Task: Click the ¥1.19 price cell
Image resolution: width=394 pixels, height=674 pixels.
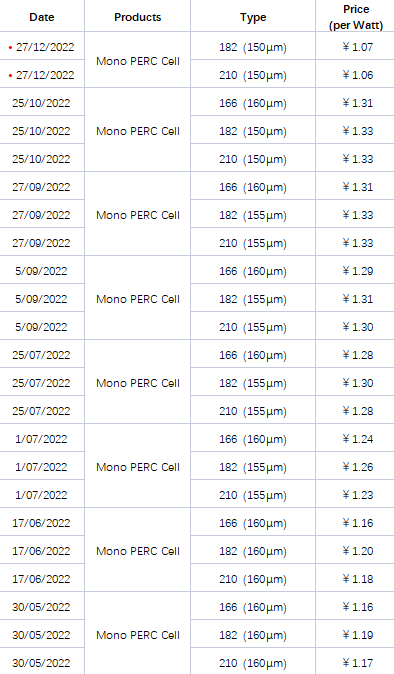Action: tap(357, 635)
